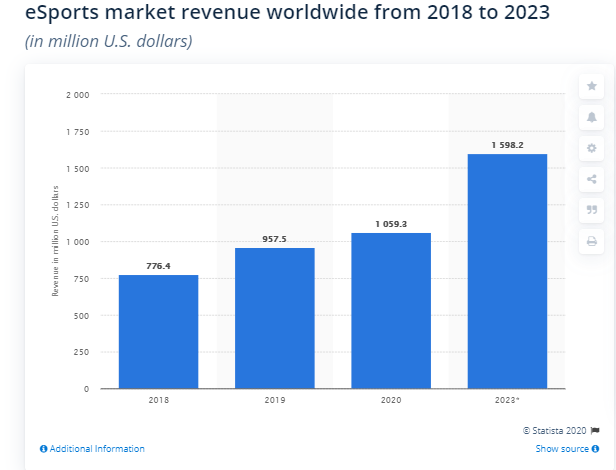Select the 2018 revenue bar

(158, 331)
